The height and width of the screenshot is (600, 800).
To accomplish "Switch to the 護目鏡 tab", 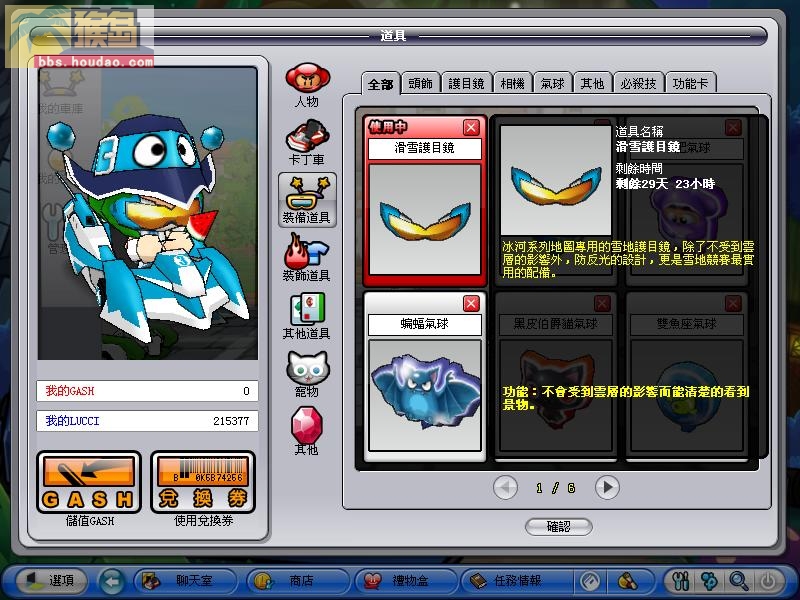I will point(466,83).
